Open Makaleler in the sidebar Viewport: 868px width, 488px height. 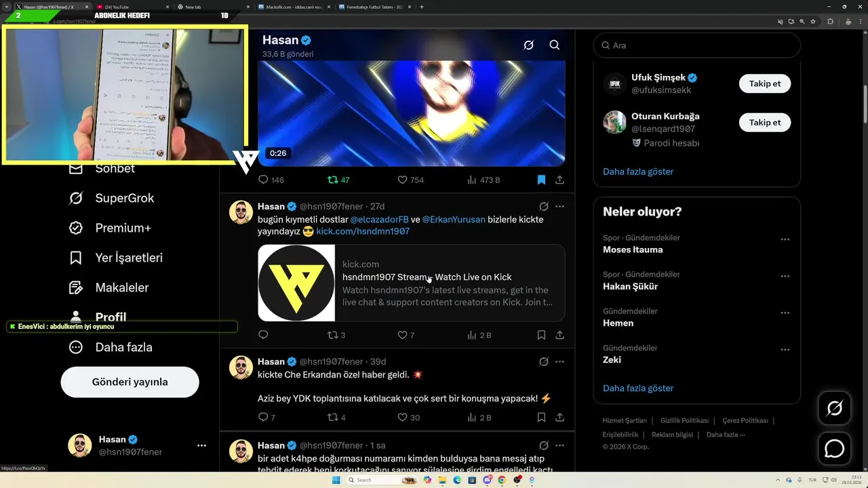click(x=108, y=287)
